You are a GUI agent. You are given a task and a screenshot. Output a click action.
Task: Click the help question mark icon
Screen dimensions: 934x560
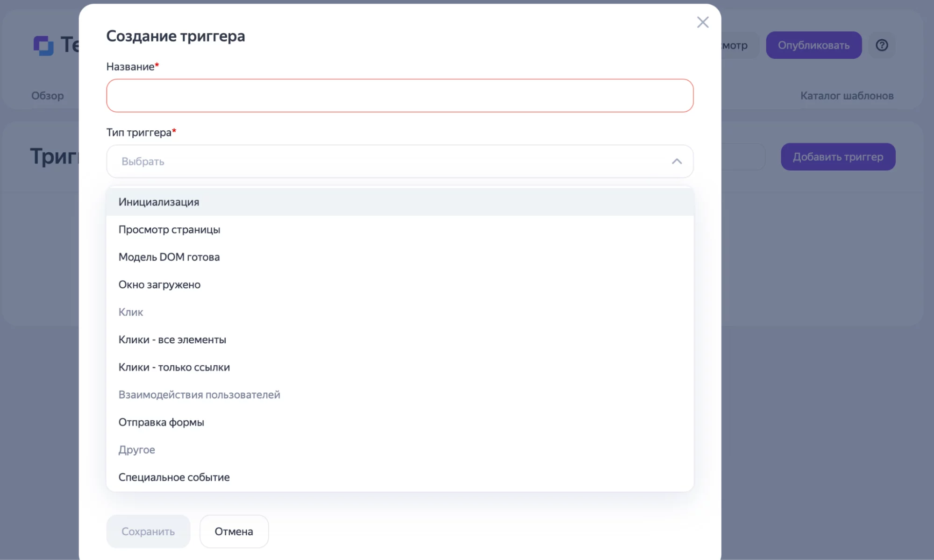881,45
